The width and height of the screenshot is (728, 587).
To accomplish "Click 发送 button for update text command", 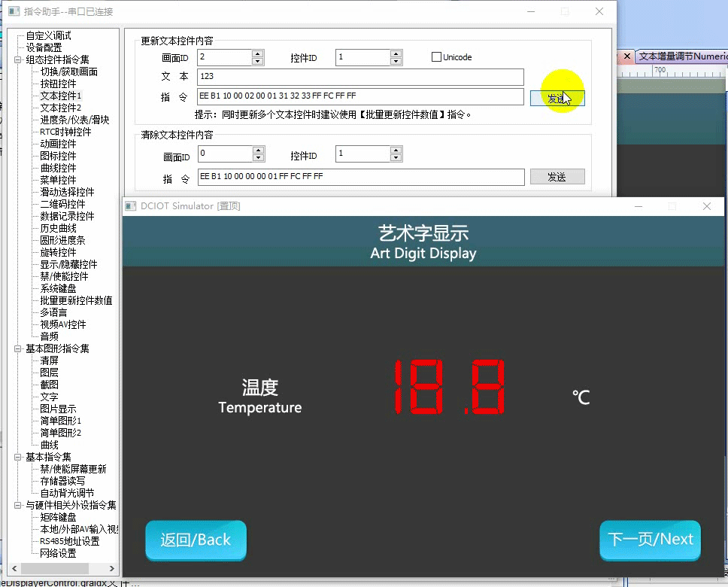I will 557,98.
